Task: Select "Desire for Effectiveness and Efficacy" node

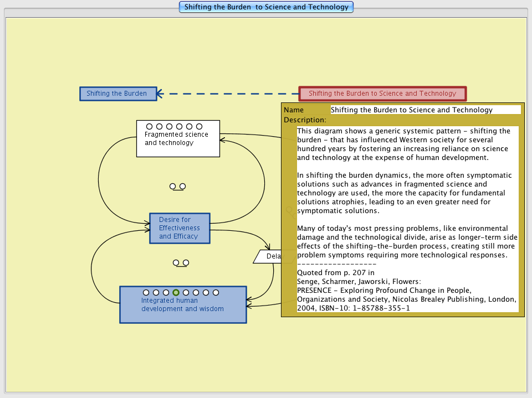Action: pos(179,228)
